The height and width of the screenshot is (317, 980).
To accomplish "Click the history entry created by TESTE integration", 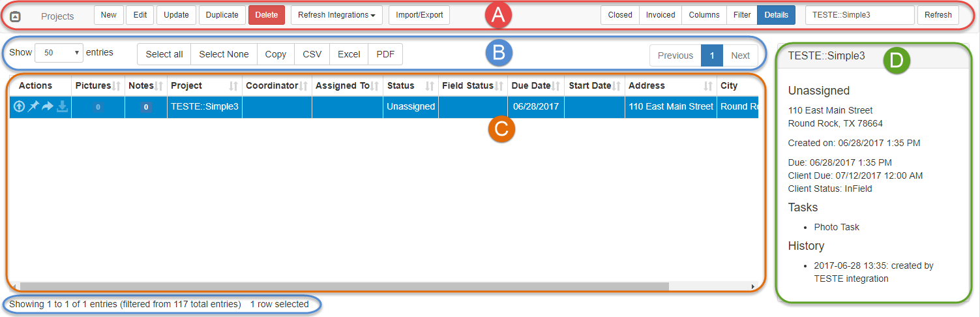I will [x=874, y=272].
